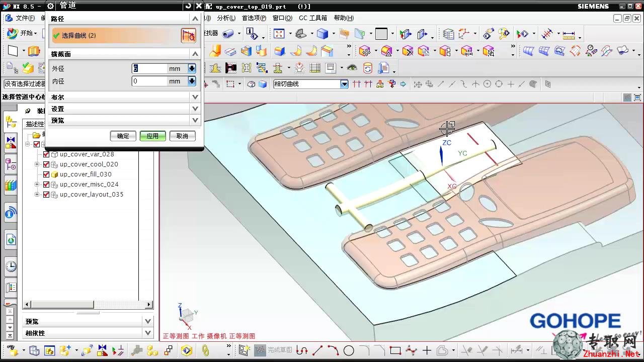The height and width of the screenshot is (362, 644).
Task: Expand the up_cover_cool_020 tree node
Action: pyautogui.click(x=37, y=164)
